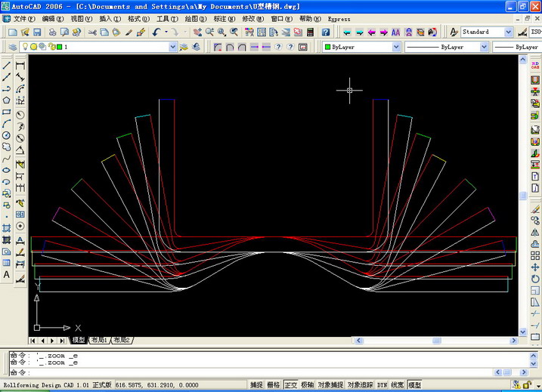The width and height of the screenshot is (542, 392).
Task: Open the layer selection dropdown
Action: click(x=173, y=47)
